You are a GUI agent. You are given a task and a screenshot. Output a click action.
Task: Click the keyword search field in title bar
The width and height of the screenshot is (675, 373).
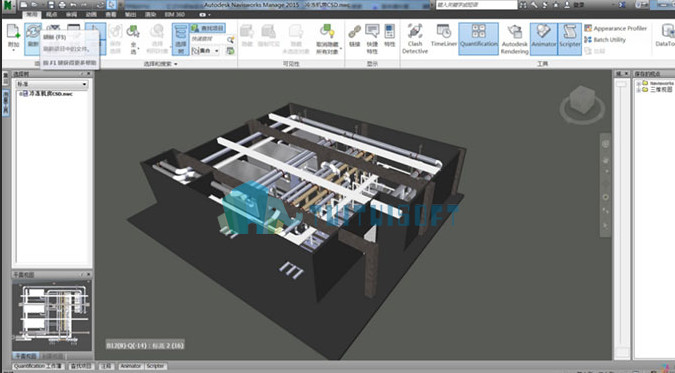point(477,5)
